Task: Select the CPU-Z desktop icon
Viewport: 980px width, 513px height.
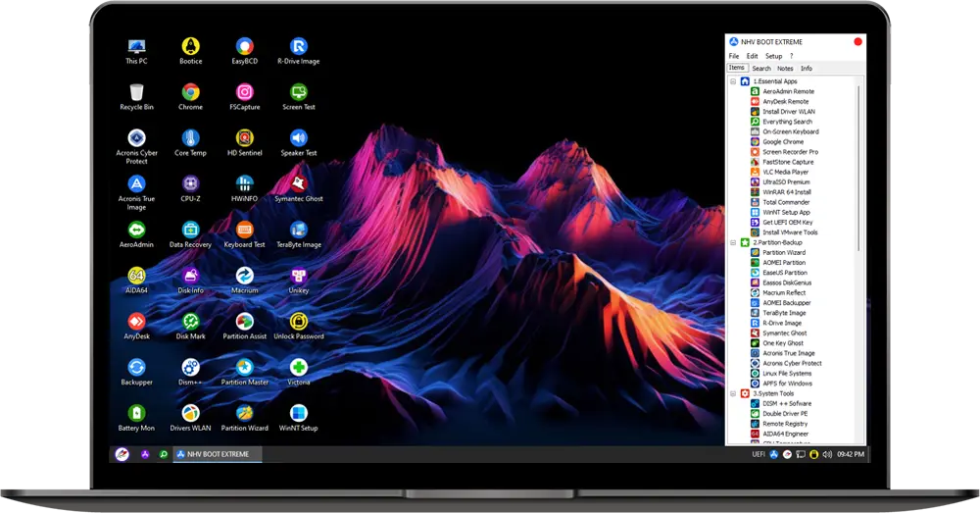Action: (191, 188)
